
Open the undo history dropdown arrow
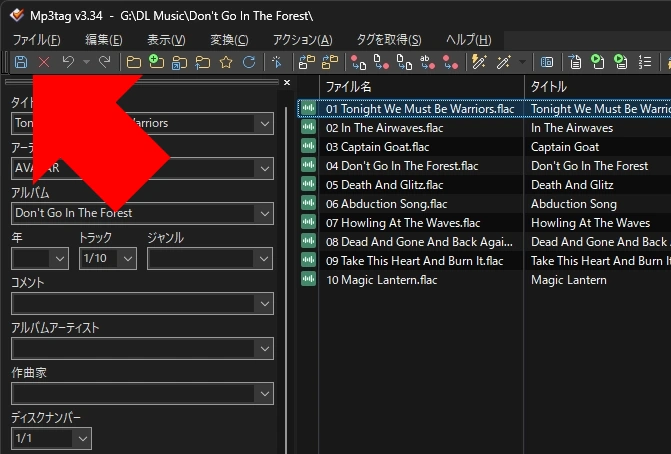86,62
